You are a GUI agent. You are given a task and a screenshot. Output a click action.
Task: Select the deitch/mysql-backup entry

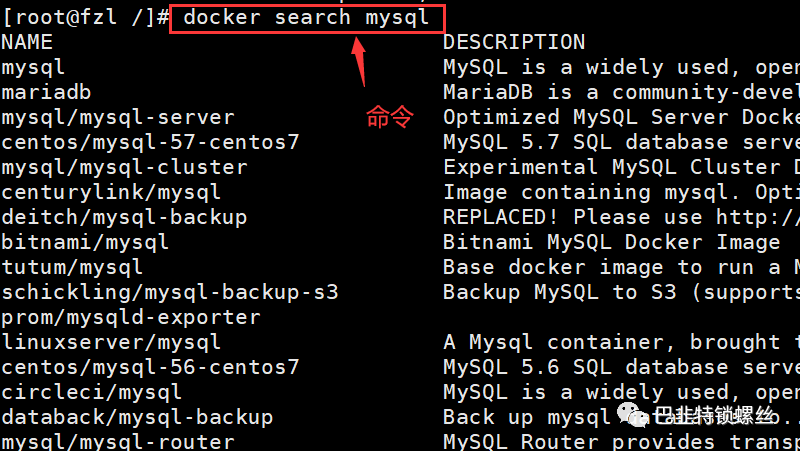(x=124, y=217)
